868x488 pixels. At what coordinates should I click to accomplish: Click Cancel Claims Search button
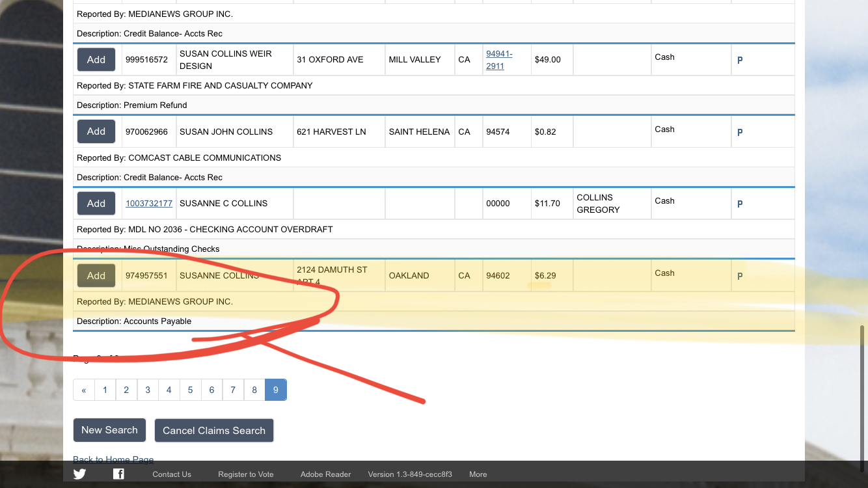coord(214,430)
